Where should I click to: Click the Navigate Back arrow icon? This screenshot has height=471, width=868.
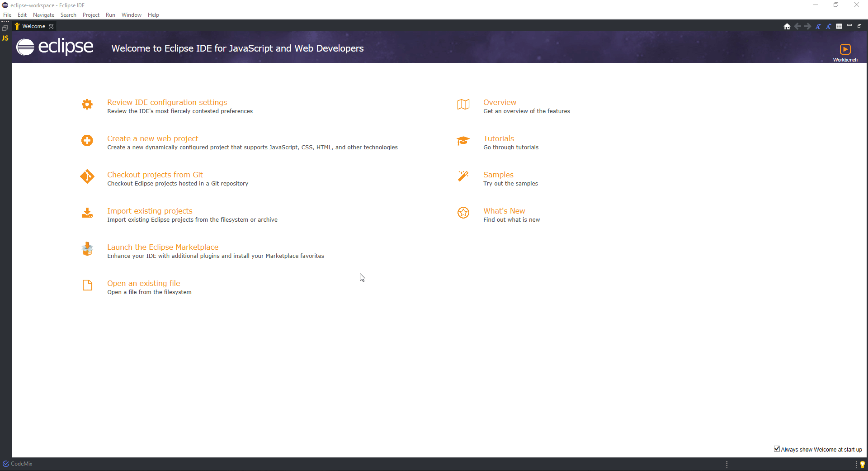tap(797, 26)
